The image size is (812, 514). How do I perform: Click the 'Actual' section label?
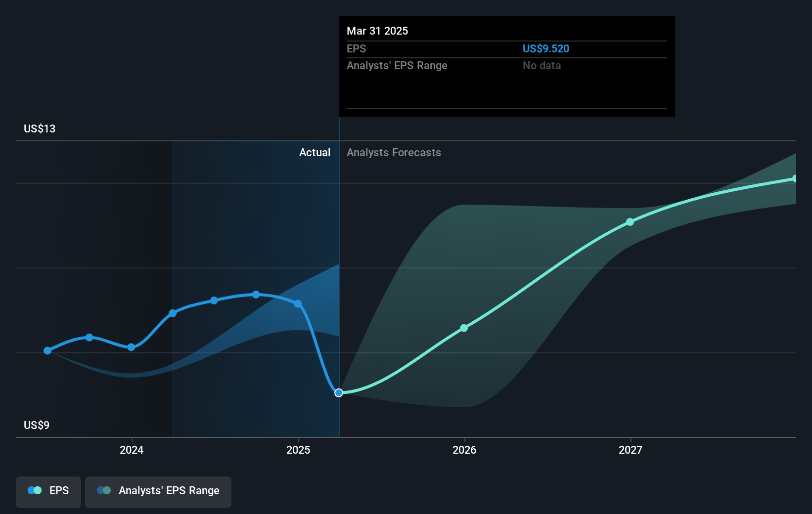tap(315, 152)
